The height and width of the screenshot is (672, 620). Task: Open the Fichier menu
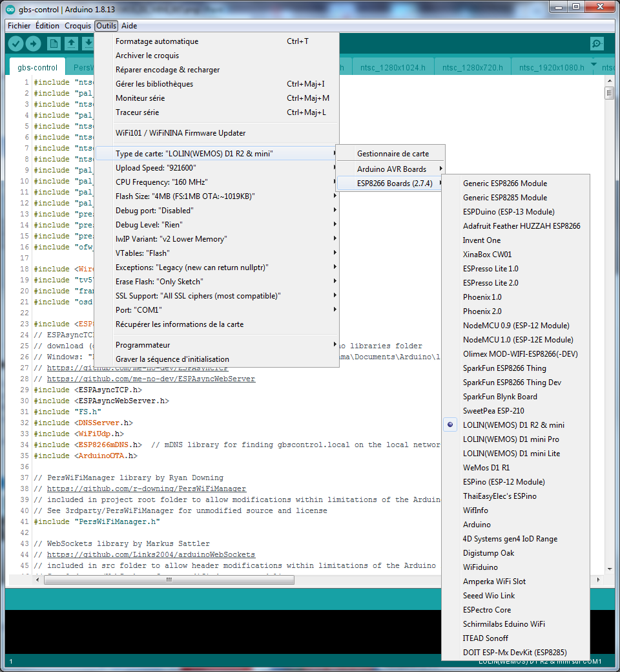19,26
